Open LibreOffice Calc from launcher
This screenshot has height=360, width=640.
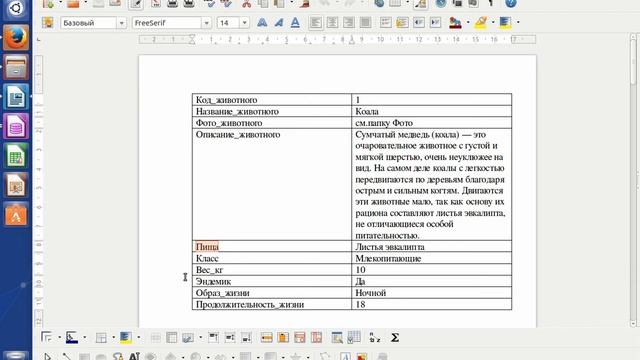[16, 156]
